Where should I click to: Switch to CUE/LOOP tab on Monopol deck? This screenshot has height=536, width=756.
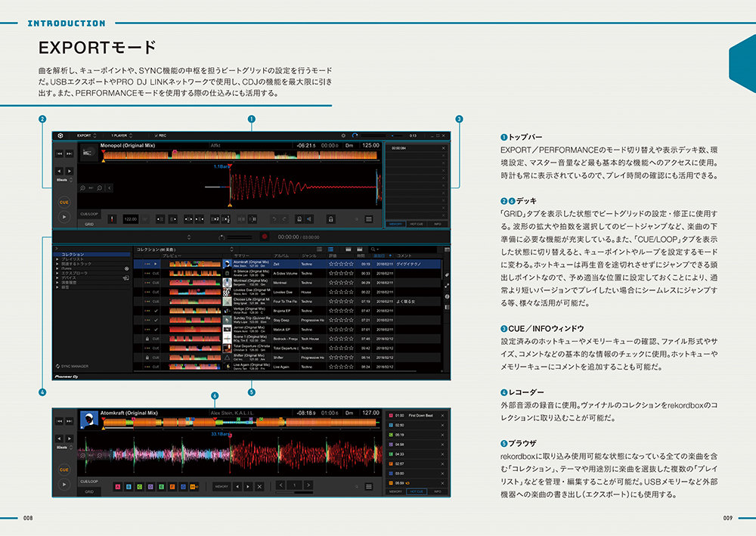(x=89, y=214)
